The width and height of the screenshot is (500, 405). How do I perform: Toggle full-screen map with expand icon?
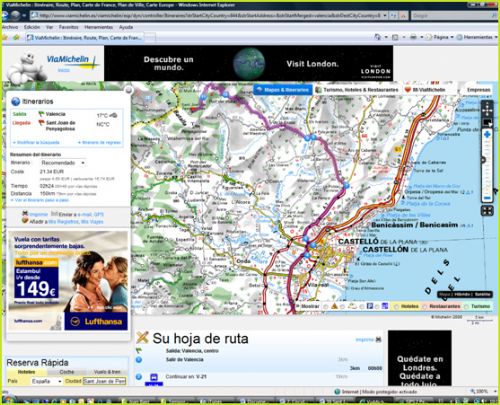pos(487,211)
